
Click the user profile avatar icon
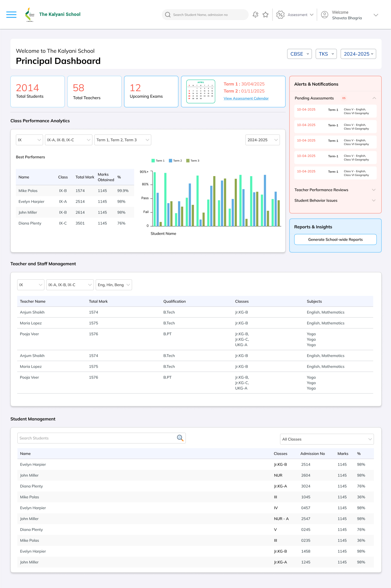point(325,15)
